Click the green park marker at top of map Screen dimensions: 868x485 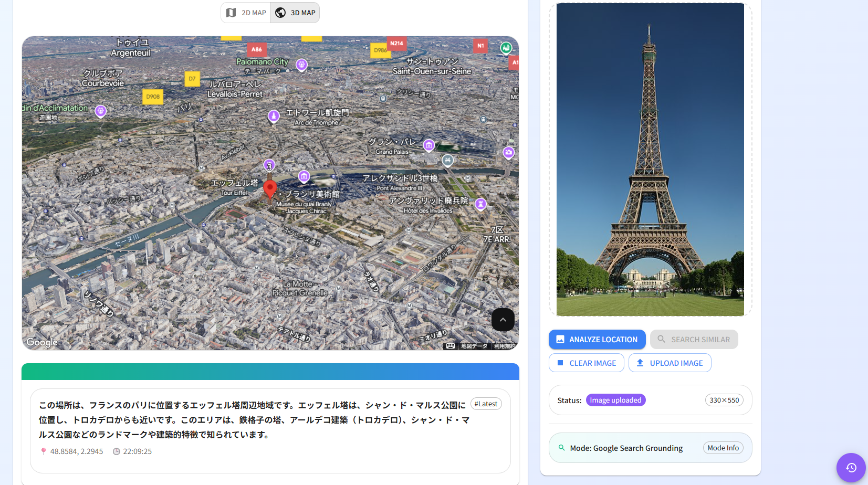click(x=506, y=47)
